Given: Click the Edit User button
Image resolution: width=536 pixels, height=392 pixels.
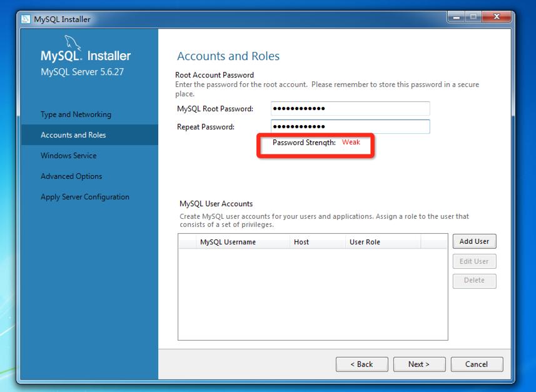Looking at the screenshot, I should [474, 261].
